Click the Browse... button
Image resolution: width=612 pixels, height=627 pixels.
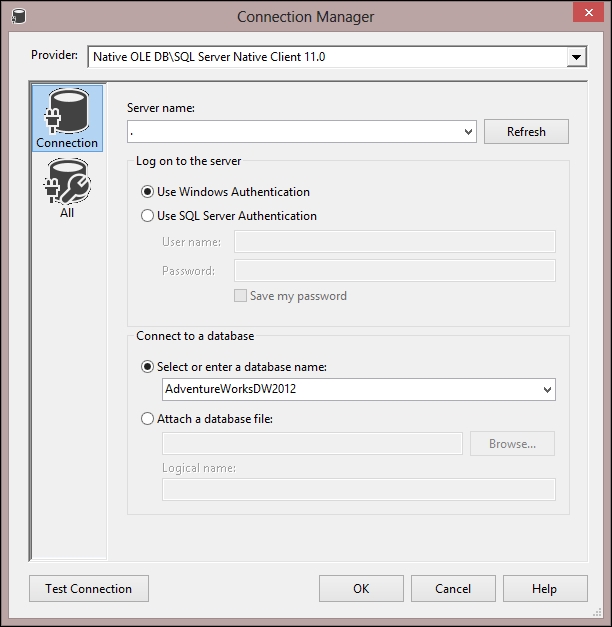[512, 443]
